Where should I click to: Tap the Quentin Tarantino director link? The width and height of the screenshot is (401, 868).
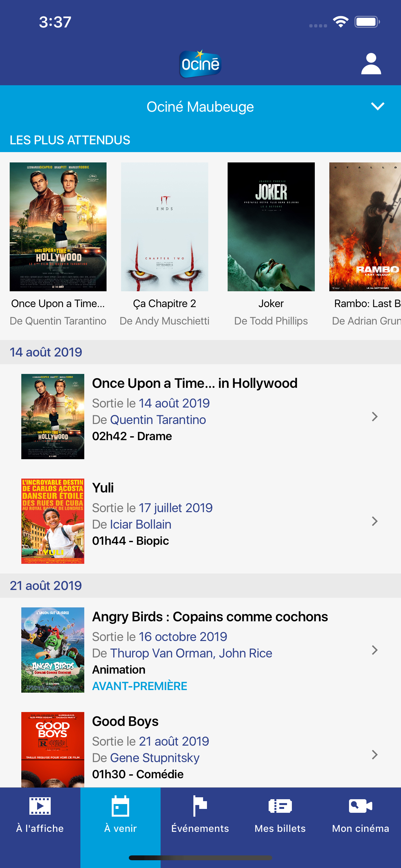158,420
